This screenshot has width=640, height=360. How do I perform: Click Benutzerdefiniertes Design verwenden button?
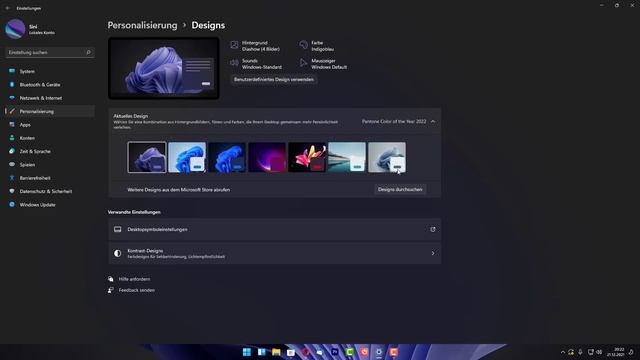click(274, 80)
